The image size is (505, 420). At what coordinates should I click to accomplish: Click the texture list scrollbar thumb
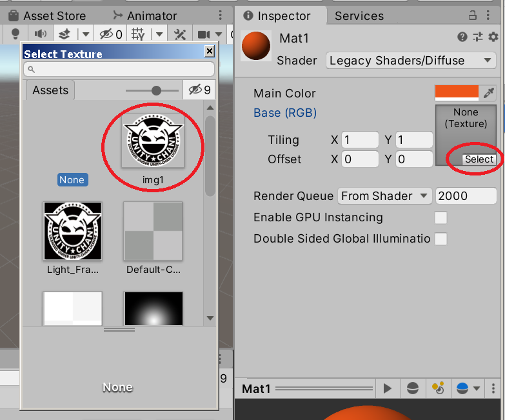pyautogui.click(x=210, y=156)
